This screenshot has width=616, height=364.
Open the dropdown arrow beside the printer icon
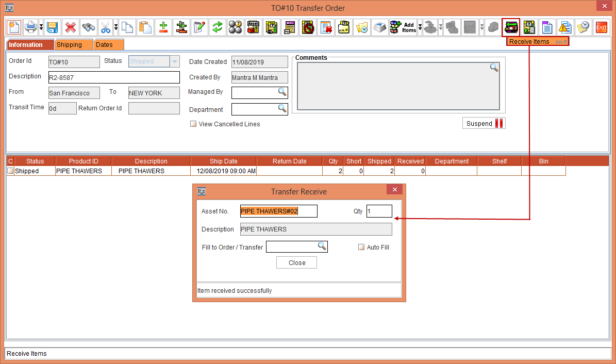pyautogui.click(x=40, y=27)
